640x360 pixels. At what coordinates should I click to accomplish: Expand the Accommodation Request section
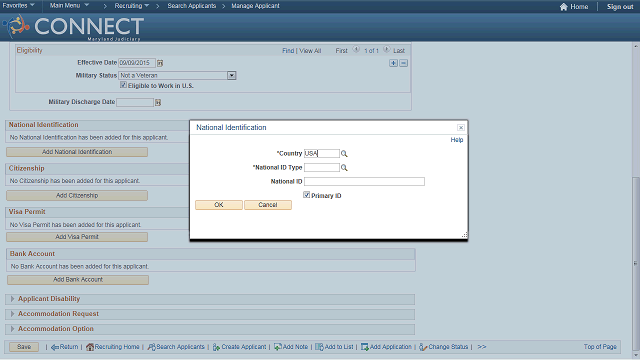click(12, 314)
